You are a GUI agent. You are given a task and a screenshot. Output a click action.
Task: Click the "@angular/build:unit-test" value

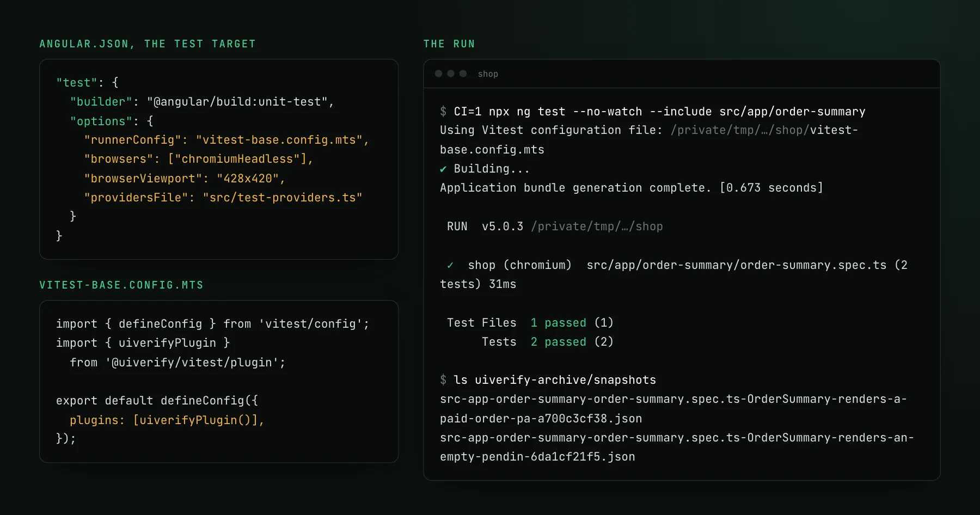click(237, 102)
